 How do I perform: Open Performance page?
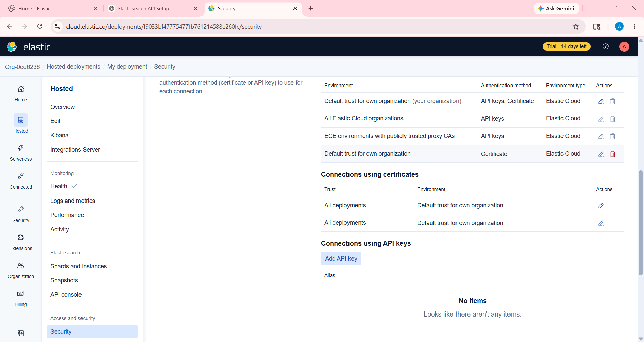point(67,215)
